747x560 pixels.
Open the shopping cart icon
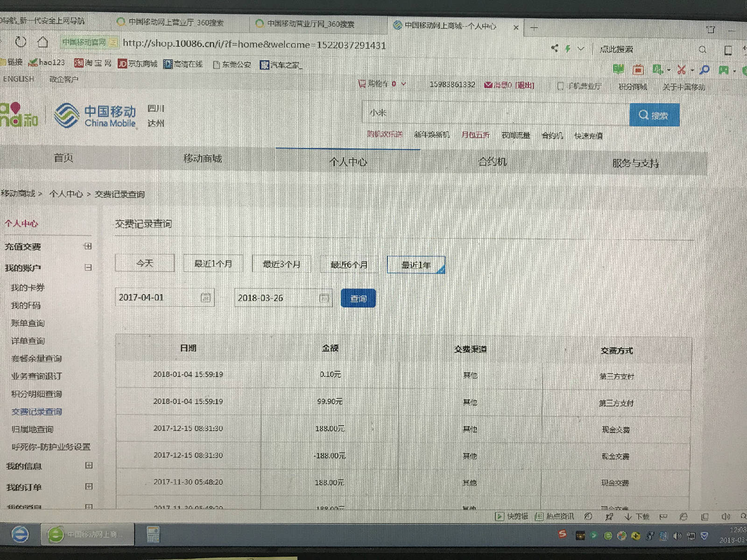pos(362,84)
